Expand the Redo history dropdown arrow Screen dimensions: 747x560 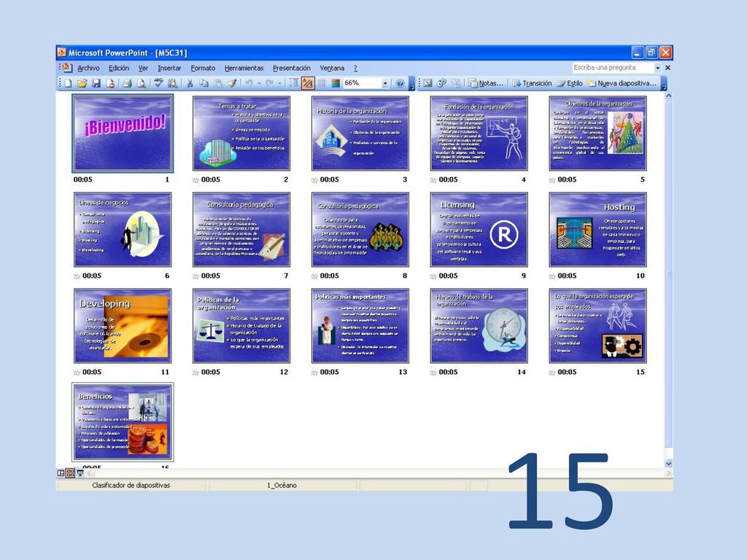tap(279, 83)
